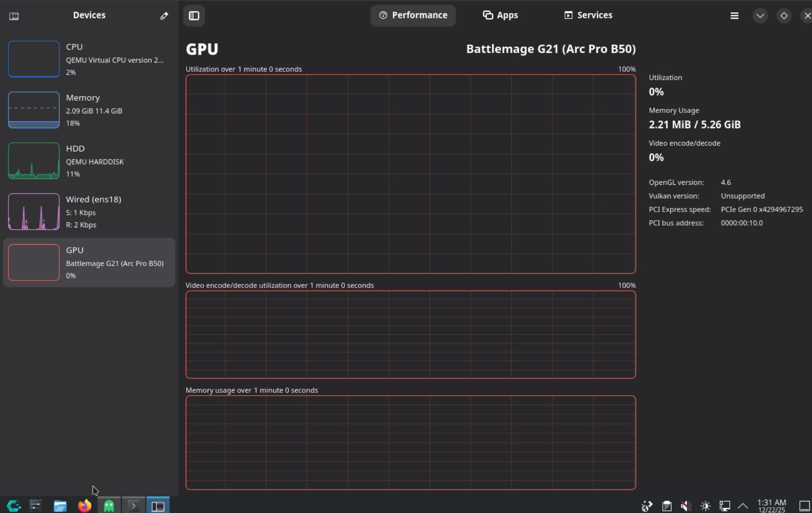Open the Memory device entry
The image size is (812, 513).
[x=89, y=110]
